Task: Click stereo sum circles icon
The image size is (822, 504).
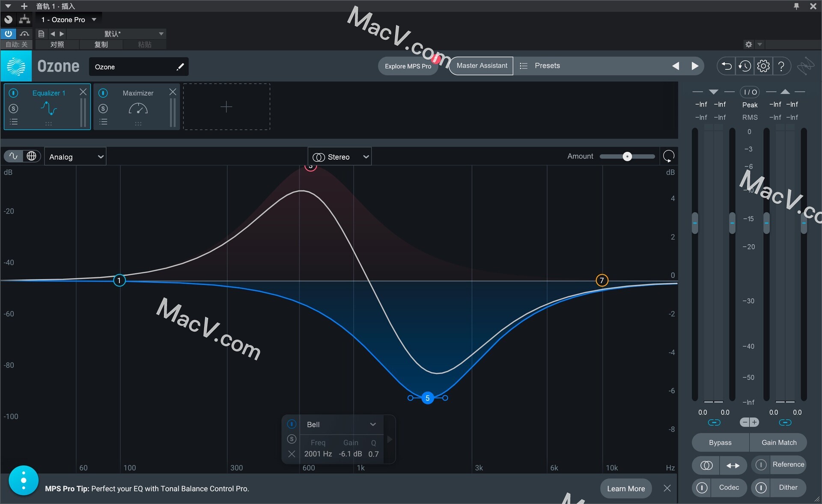Action: (x=706, y=465)
